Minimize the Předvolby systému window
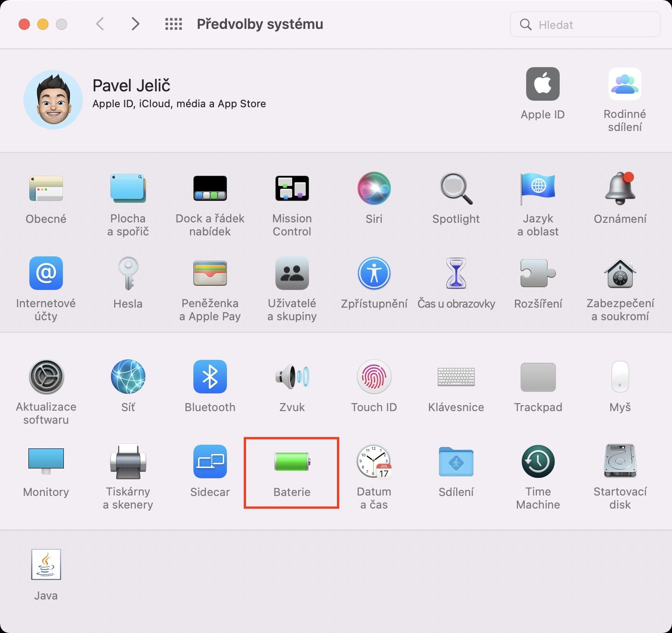Viewport: 672px width, 633px height. pyautogui.click(x=43, y=24)
